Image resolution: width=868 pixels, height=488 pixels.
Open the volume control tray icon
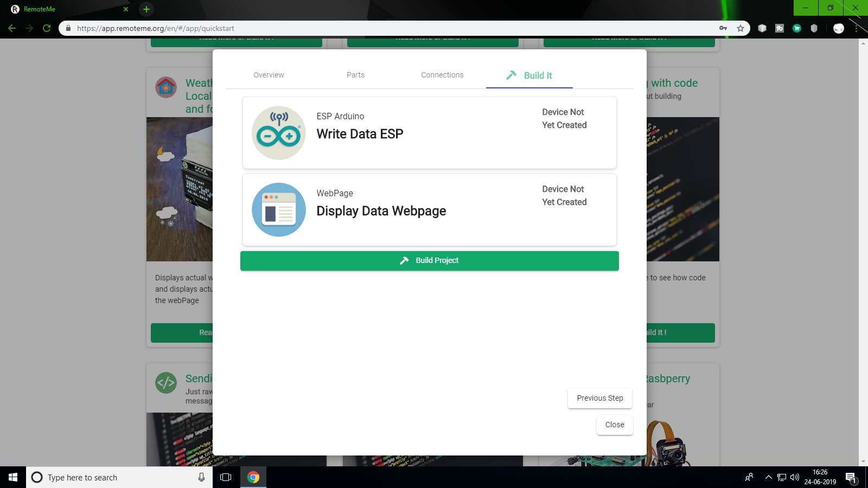(x=795, y=477)
